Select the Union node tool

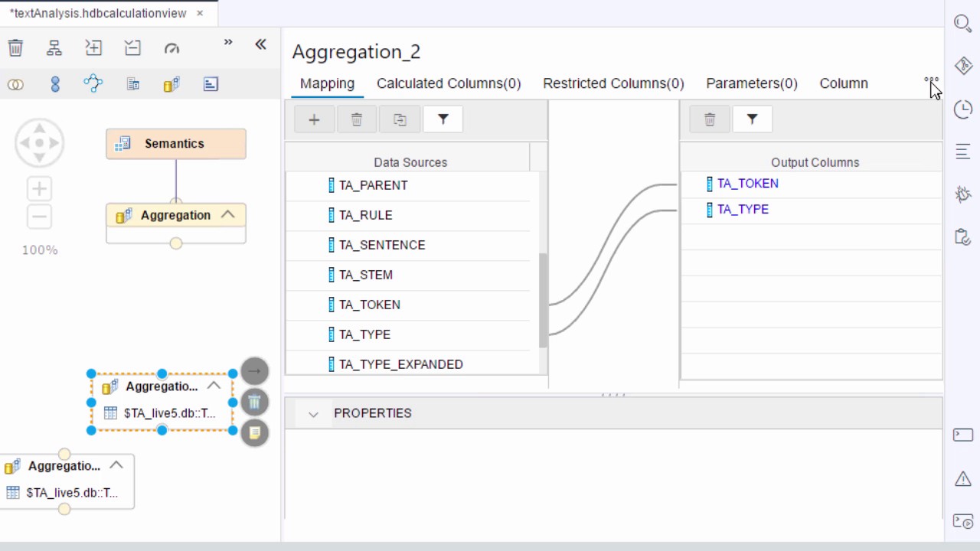coord(55,84)
